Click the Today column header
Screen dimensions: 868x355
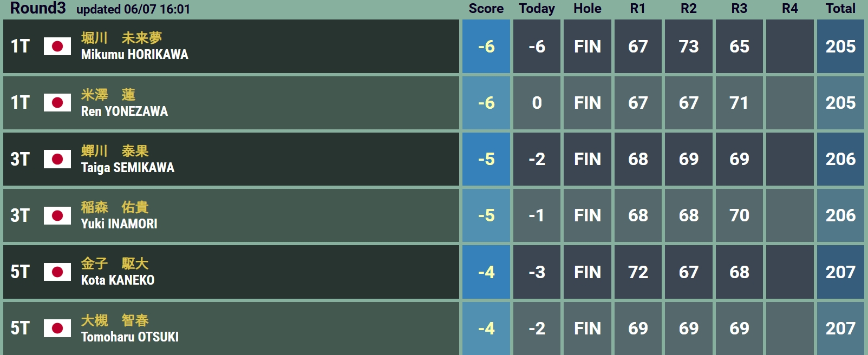tap(537, 9)
